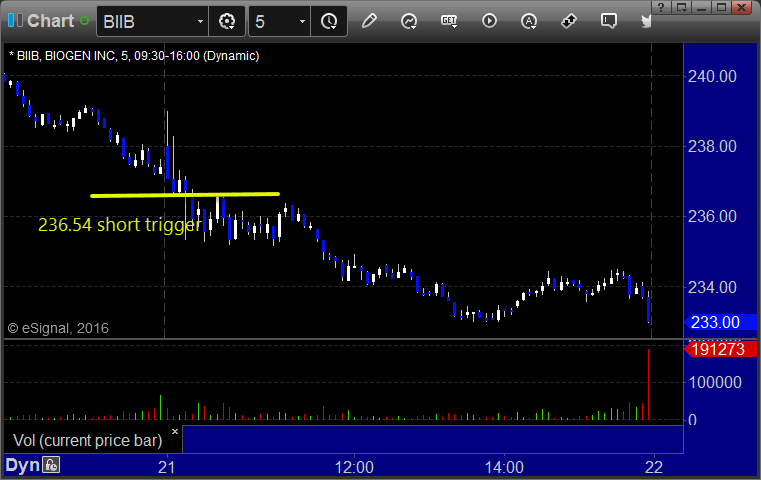Click the 12:00 time axis label
The height and width of the screenshot is (480, 761).
354,467
